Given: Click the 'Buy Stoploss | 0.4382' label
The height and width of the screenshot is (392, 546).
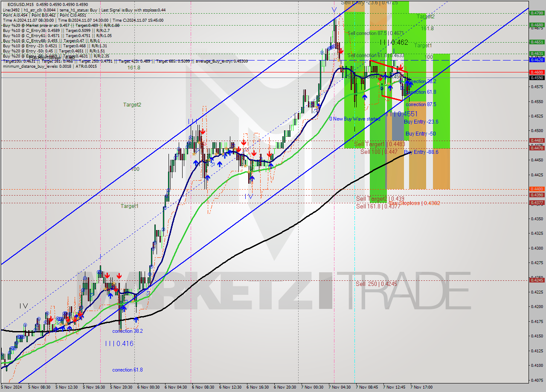Looking at the screenshot, I should coord(415,203).
